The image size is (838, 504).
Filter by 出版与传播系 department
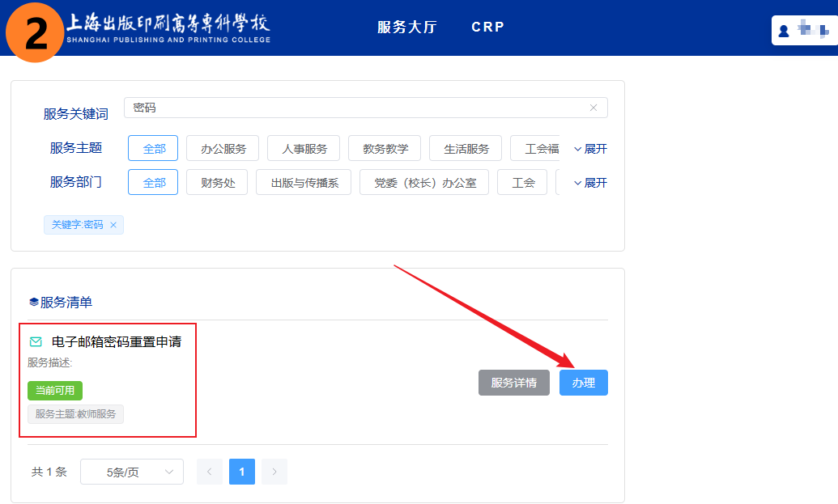coord(304,183)
